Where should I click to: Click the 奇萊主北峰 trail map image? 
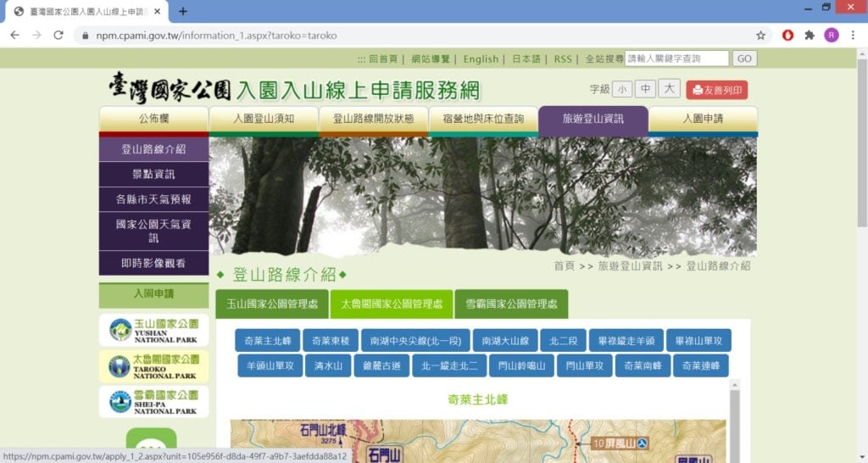(x=478, y=441)
